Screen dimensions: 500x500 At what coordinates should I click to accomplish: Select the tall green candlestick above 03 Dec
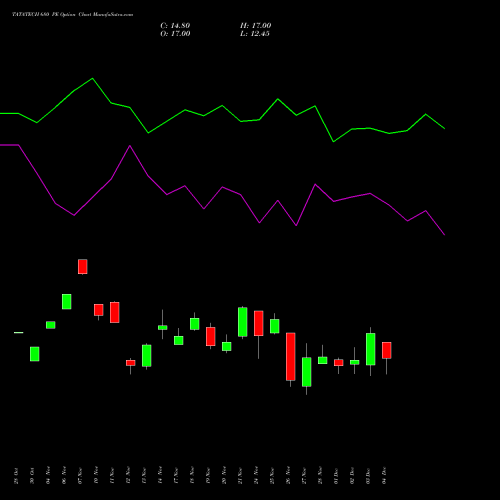[371, 349]
